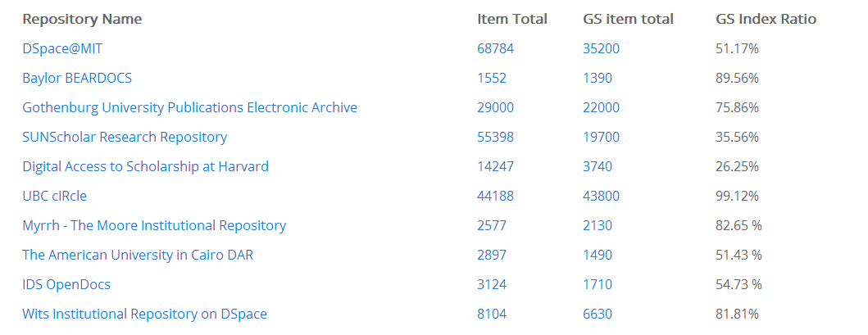Open the 22000 GS item total link
Screen dimensions: 868x335
[x=601, y=107]
